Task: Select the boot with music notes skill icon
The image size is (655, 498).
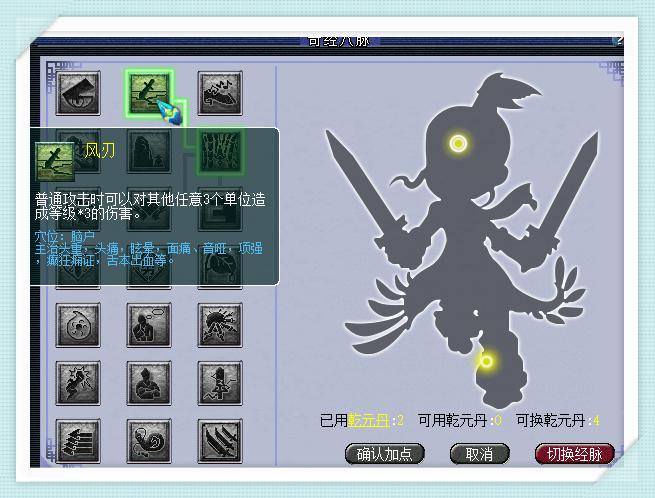Action: tap(220, 93)
